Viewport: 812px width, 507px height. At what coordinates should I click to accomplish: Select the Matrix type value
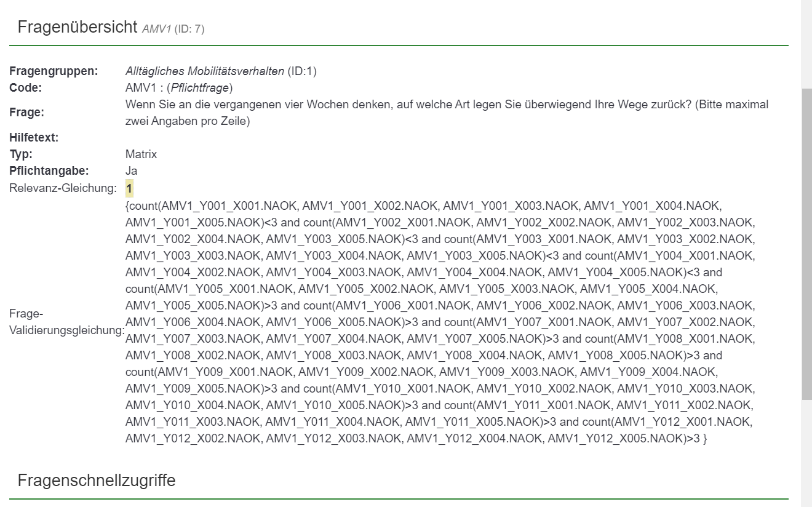click(x=141, y=154)
